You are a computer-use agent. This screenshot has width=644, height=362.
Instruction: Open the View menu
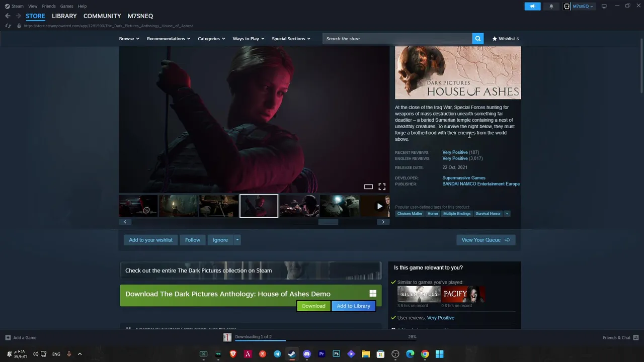click(33, 6)
